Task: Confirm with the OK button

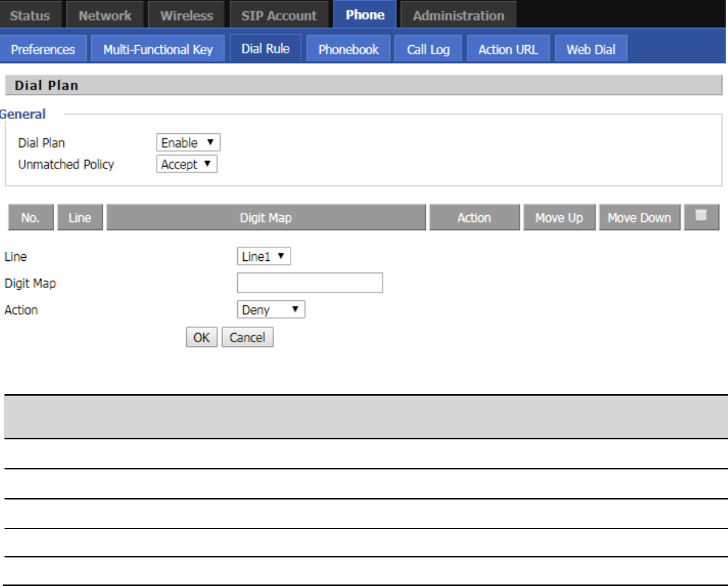Action: coord(202,337)
